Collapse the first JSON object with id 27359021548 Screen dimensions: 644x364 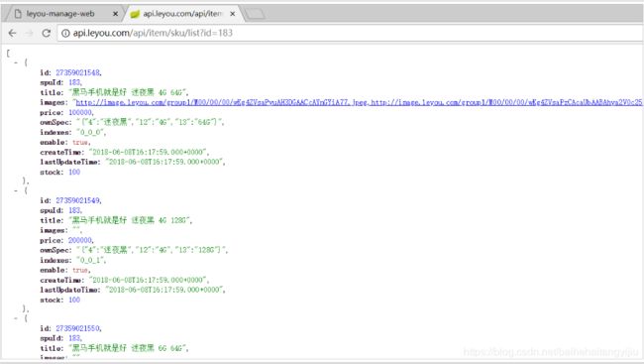(x=16, y=62)
